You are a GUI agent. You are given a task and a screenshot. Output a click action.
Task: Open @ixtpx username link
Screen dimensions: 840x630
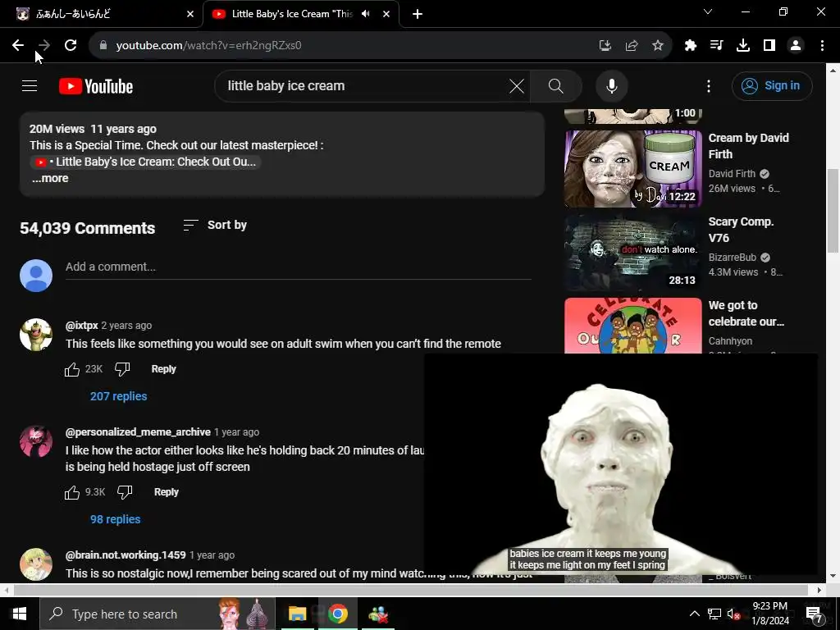pyautogui.click(x=81, y=326)
